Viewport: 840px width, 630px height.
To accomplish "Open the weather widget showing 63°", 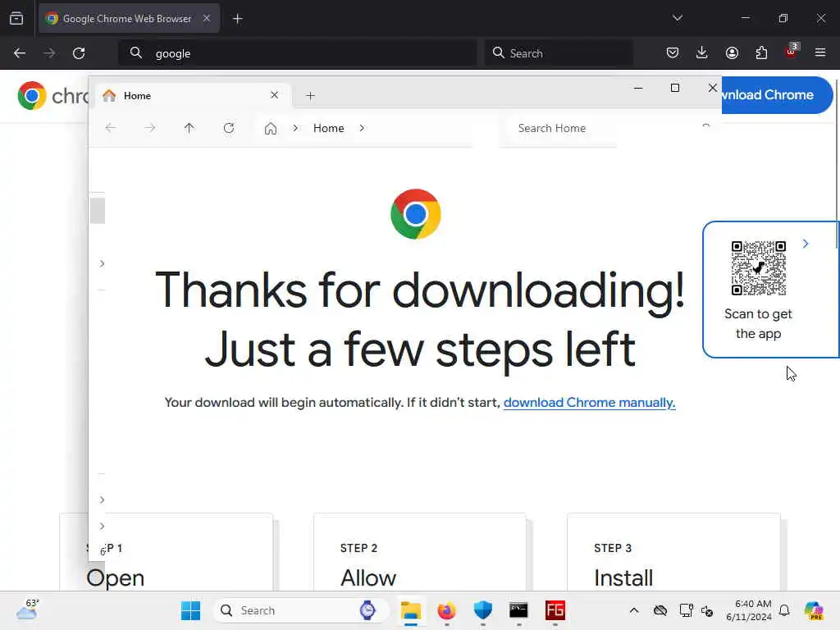I will point(27,609).
